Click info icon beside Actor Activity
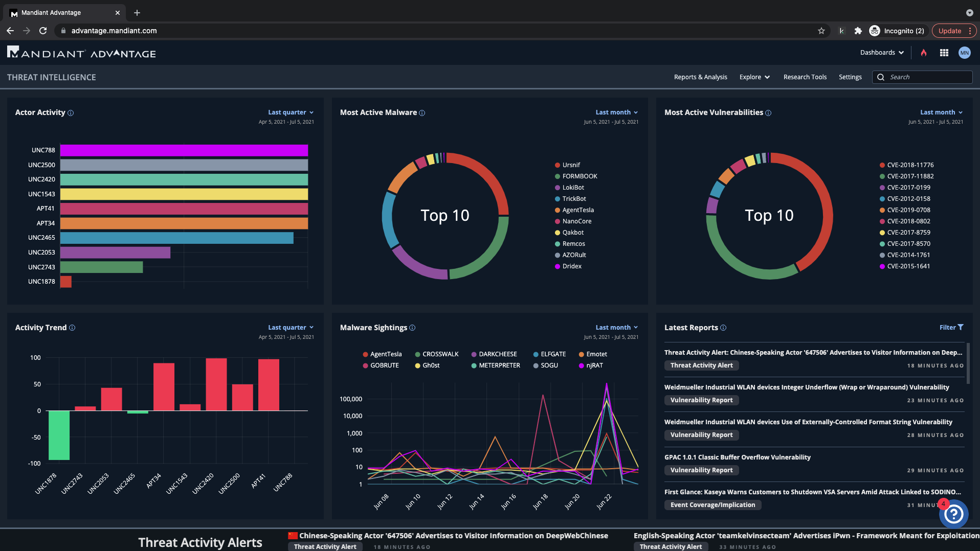The width and height of the screenshot is (980, 551). [71, 113]
